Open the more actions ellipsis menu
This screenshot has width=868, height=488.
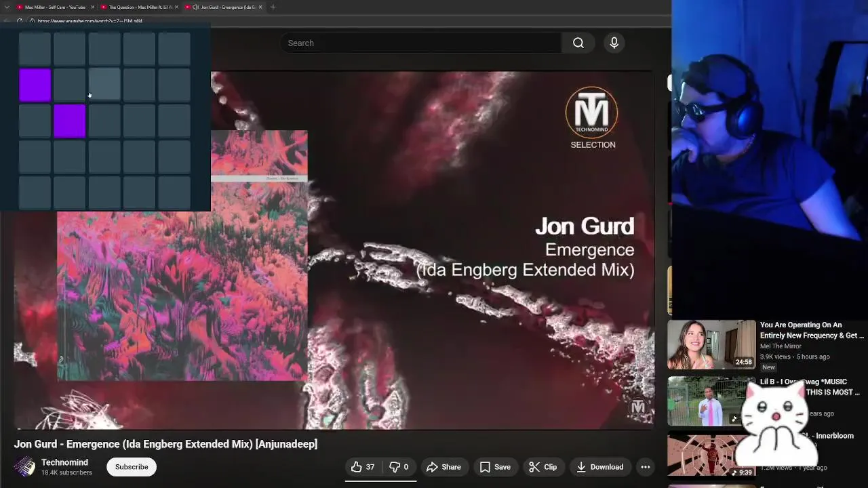[x=646, y=466]
